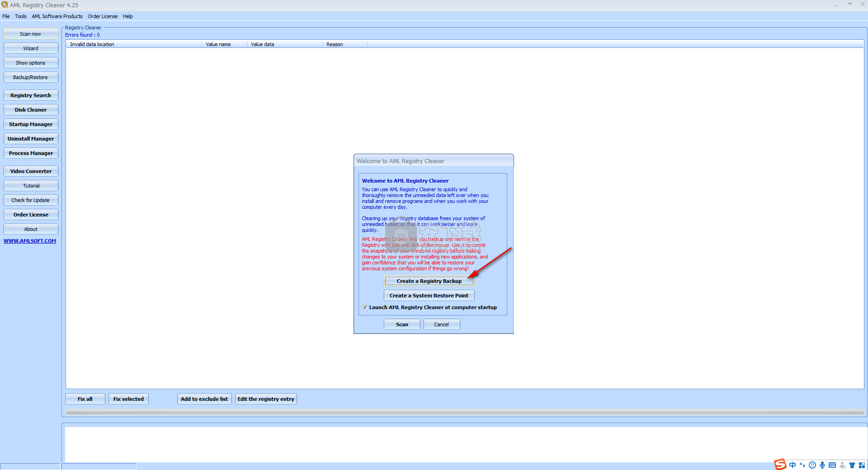Open the emoji smiley icon in IME bar

click(x=812, y=465)
